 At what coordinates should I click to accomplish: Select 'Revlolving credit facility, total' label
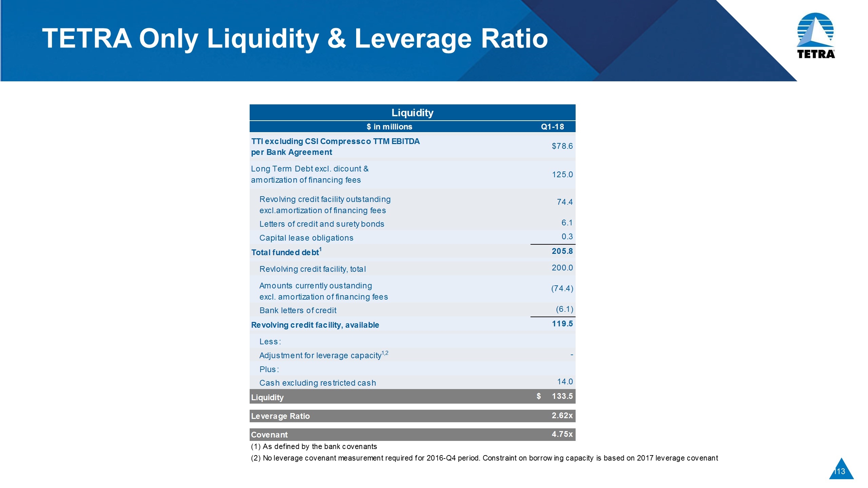click(x=312, y=269)
